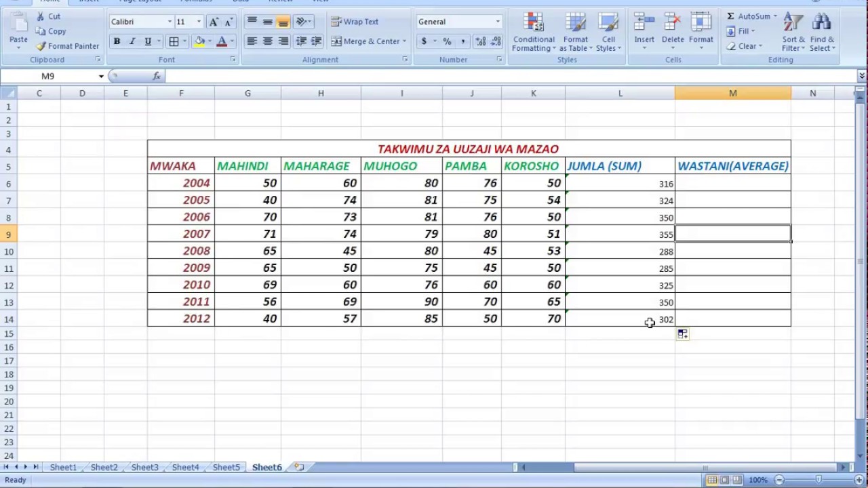
Task: Open Find & Select binoculars menu
Action: click(821, 32)
